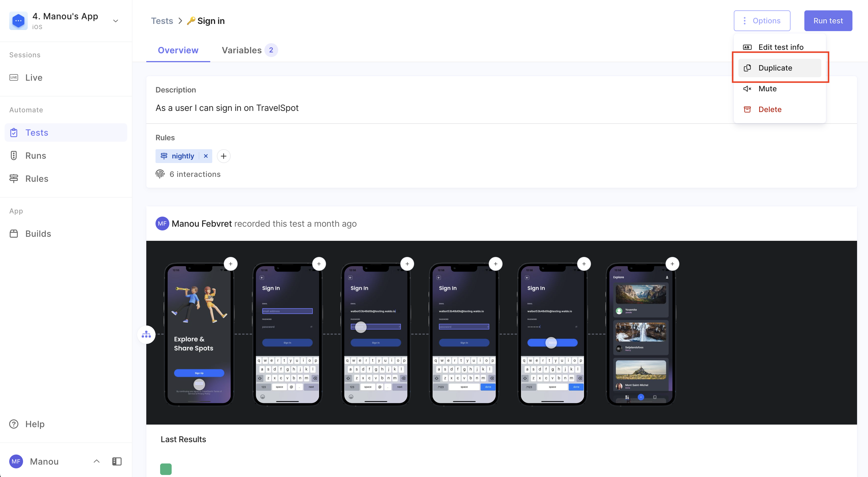
Task: Expand the Manou user account menu
Action: click(x=96, y=461)
